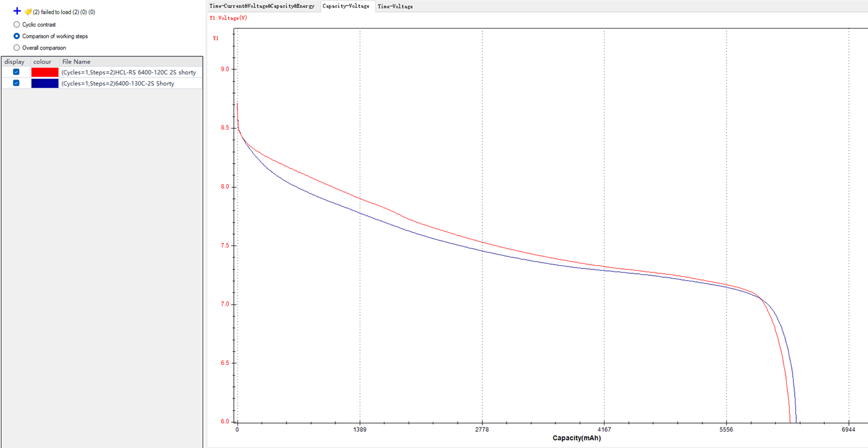This screenshot has height=448, width=868.
Task: Uncheck display for HCL-RS 6400-120C file
Action: [x=16, y=72]
